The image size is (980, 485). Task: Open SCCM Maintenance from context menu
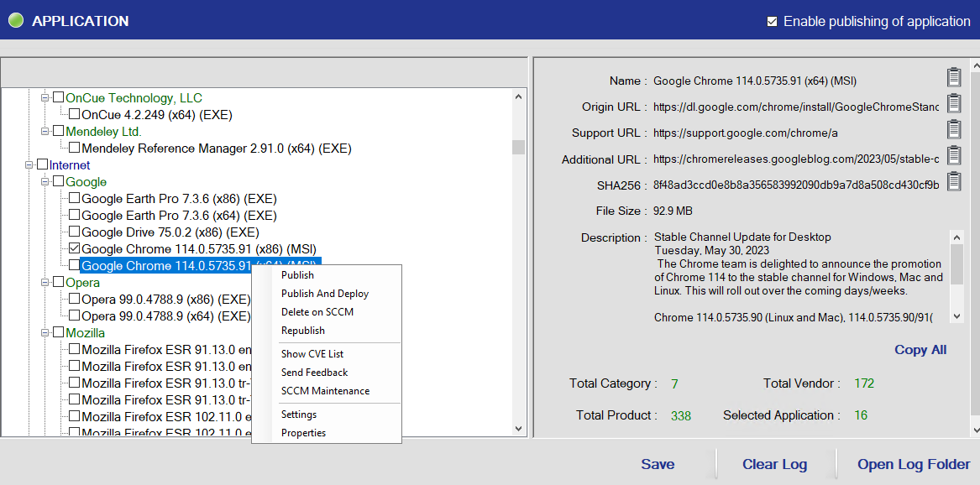click(325, 391)
